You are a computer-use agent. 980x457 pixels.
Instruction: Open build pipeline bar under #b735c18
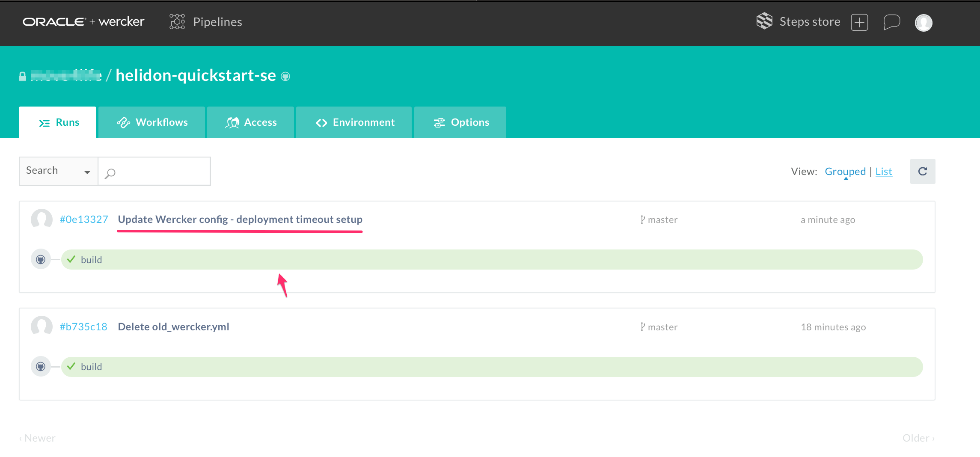[x=492, y=367]
